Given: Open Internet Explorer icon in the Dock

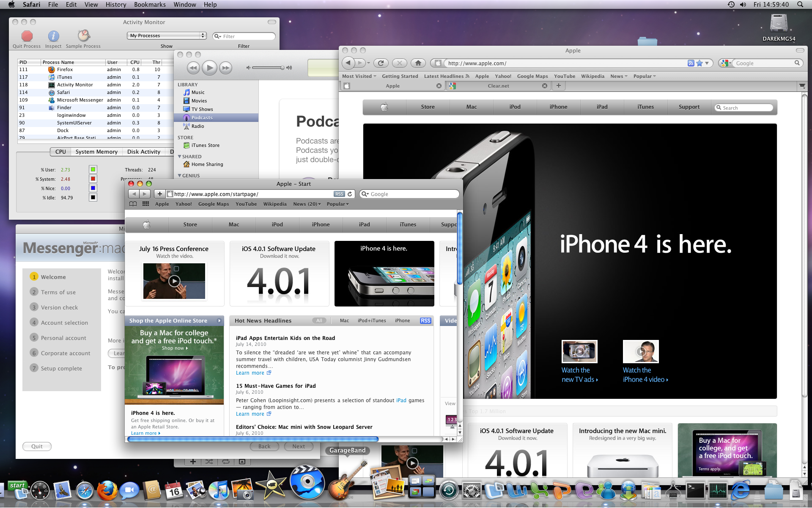Looking at the screenshot, I should click(x=741, y=490).
